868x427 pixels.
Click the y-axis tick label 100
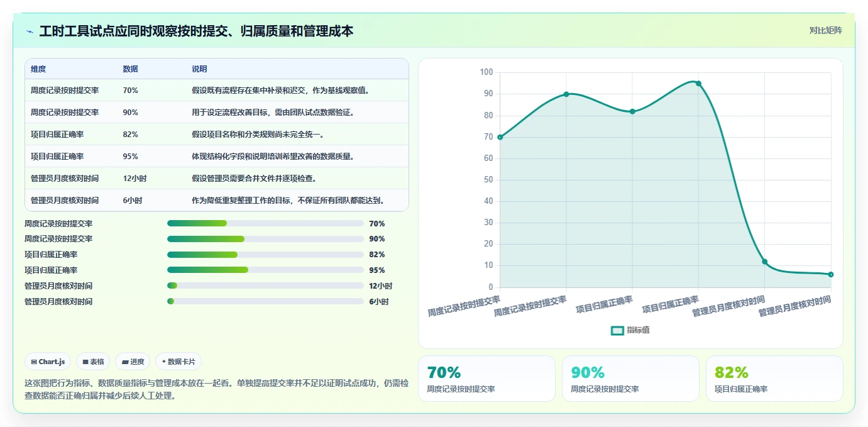[x=486, y=72]
